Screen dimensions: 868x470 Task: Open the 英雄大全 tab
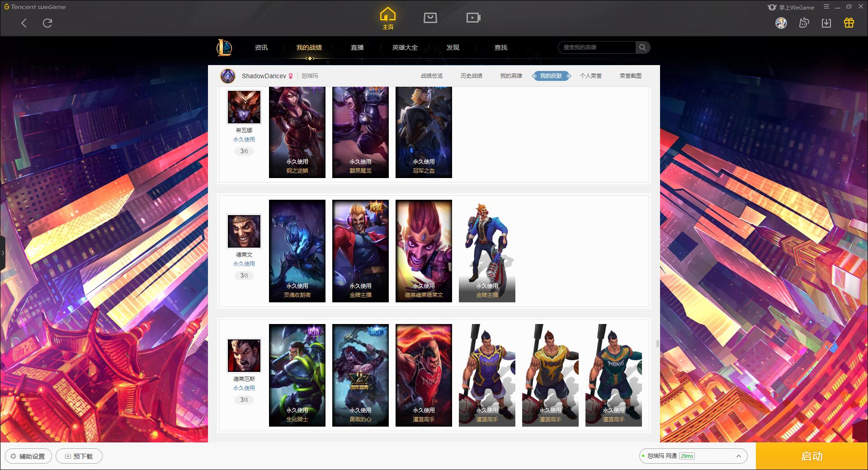point(405,47)
